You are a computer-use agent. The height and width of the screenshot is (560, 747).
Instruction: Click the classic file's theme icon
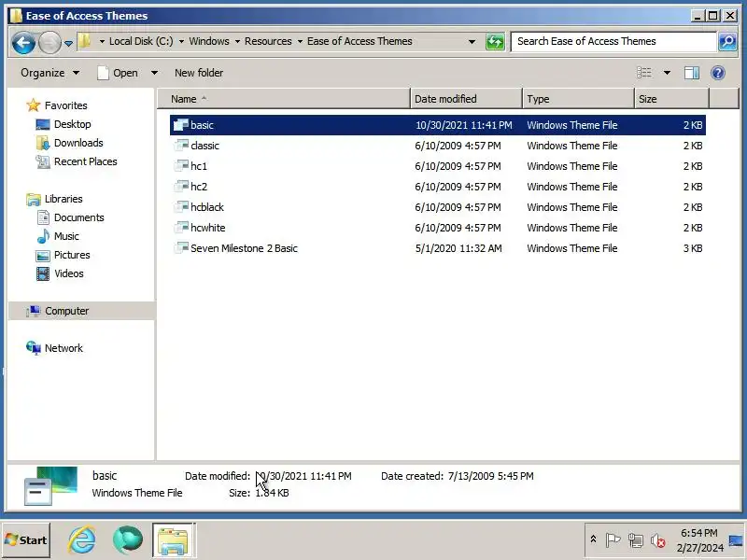coord(181,145)
